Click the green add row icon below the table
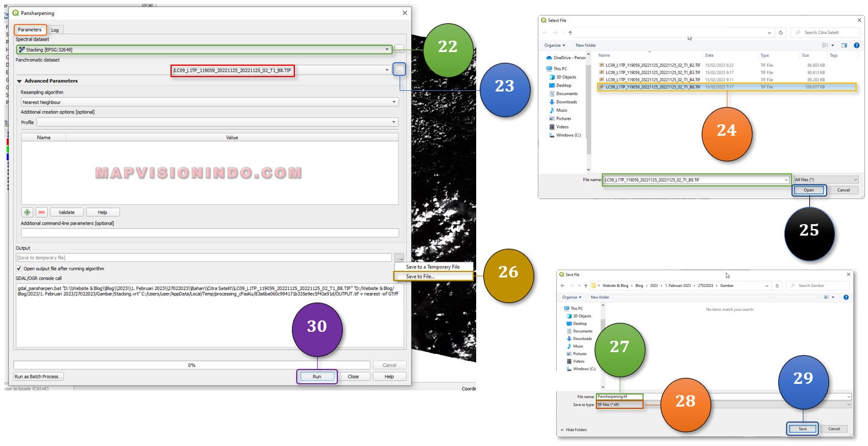Image resolution: width=868 pixels, height=446 pixels. tap(28, 212)
